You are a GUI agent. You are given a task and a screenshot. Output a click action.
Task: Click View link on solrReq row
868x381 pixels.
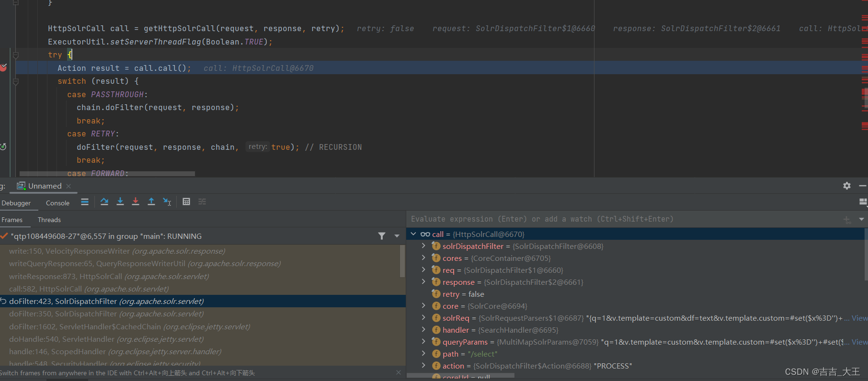coord(859,318)
